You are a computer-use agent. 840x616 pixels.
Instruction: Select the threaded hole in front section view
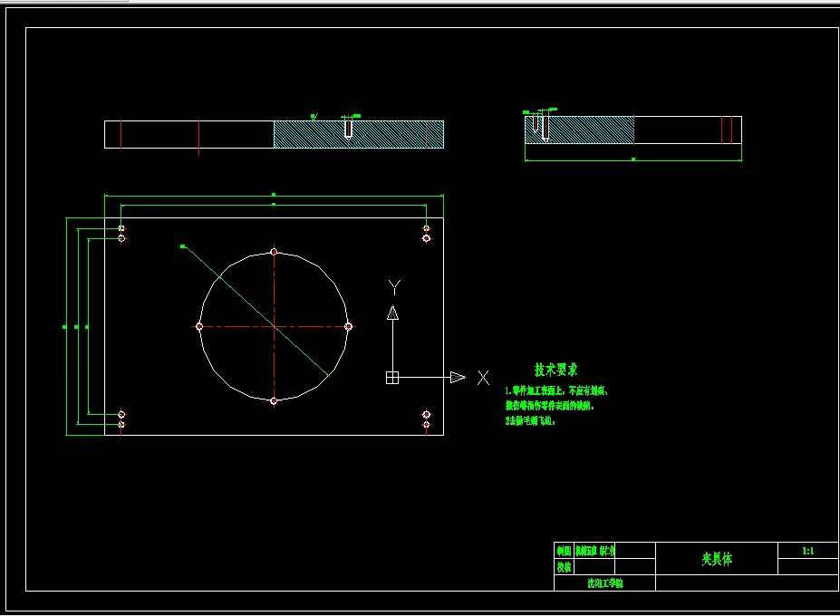(348, 130)
